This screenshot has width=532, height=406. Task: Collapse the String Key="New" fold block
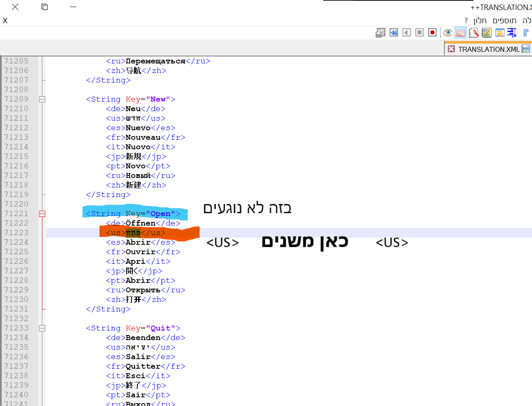coord(42,100)
